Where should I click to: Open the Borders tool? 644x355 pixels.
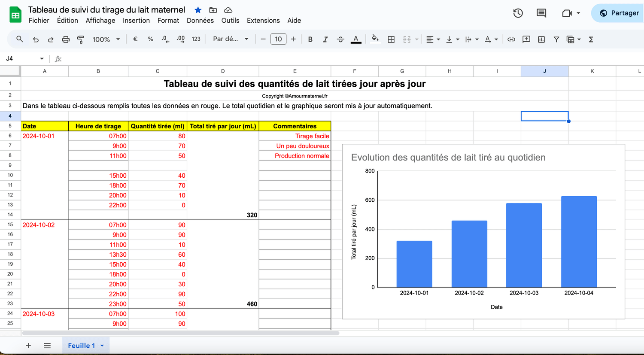pos(391,39)
